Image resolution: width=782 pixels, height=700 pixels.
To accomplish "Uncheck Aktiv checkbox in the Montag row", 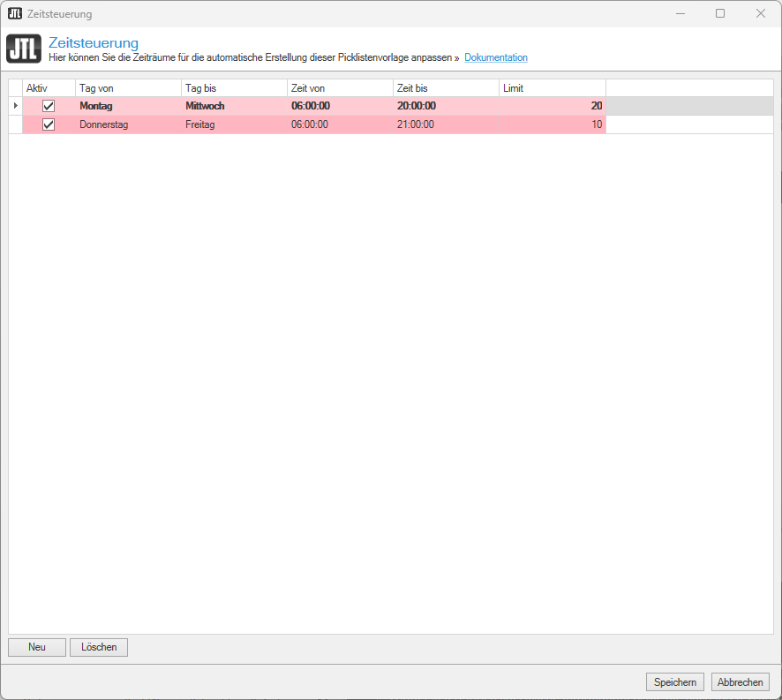I will [49, 106].
